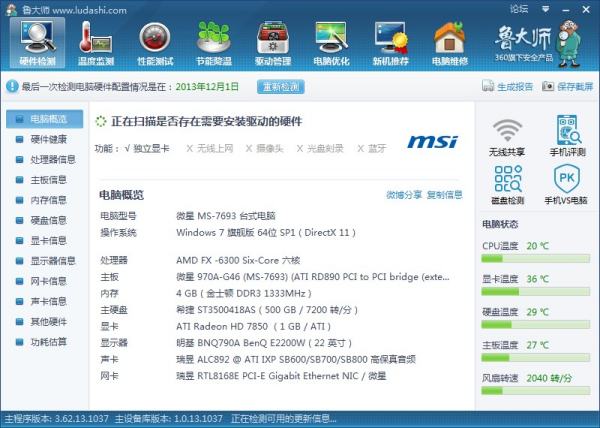Click the Windows 7 旗舰版 OS value
Screen dimensions: 600x428
[x=266, y=233]
